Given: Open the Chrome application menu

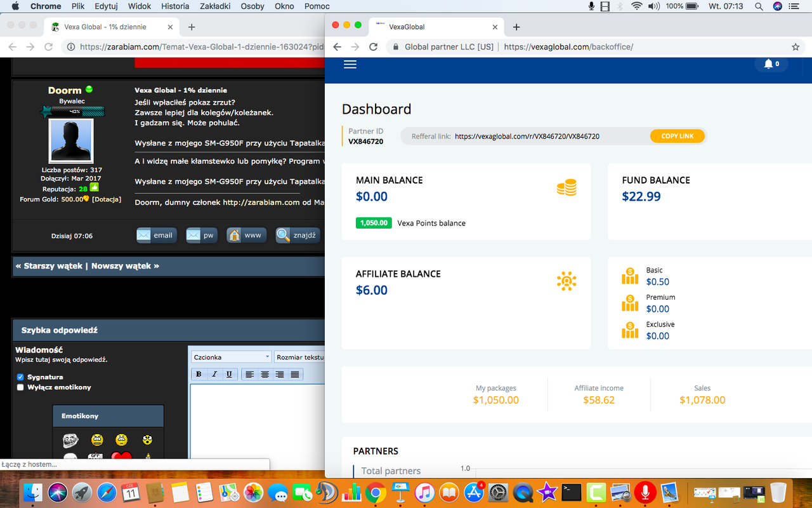Looking at the screenshot, I should coord(46,6).
